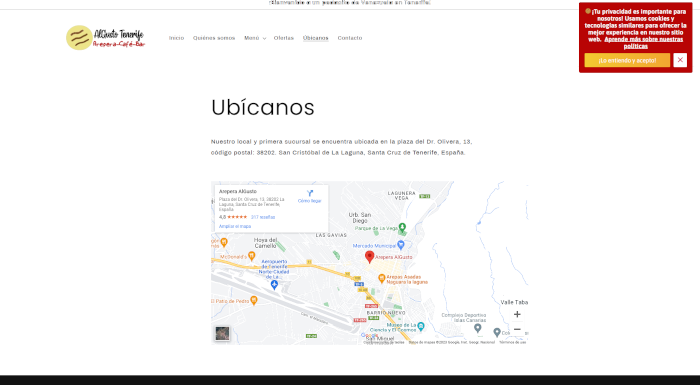The height and width of the screenshot is (385, 700).
Task: Click Ampliar el mapa link
Action: [x=235, y=226]
